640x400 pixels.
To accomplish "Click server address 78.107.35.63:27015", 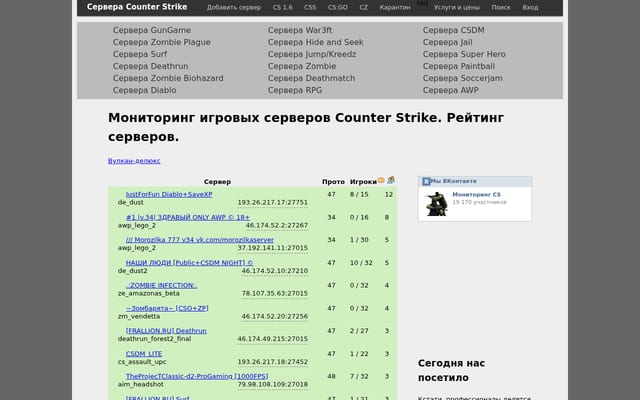I will click(x=275, y=293).
